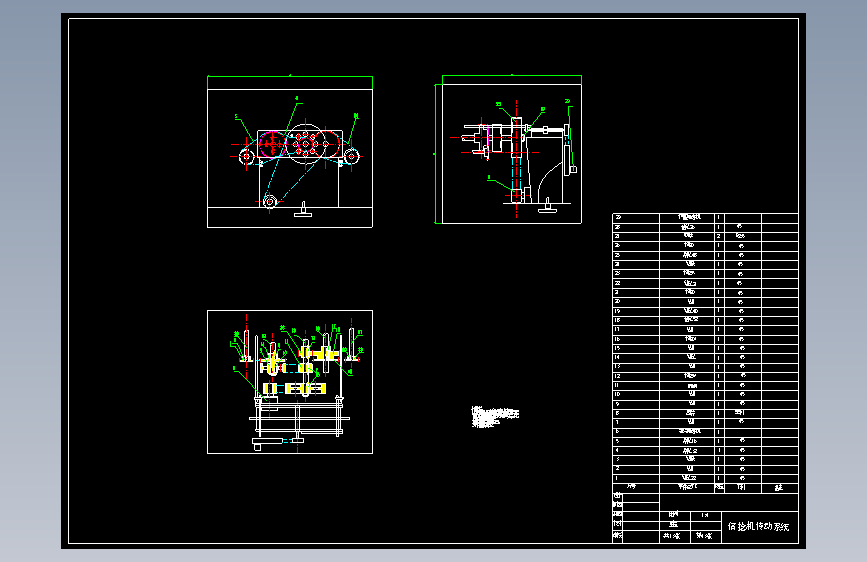Select parts list row numbered 17
This screenshot has width=867, height=562.
(x=705, y=330)
